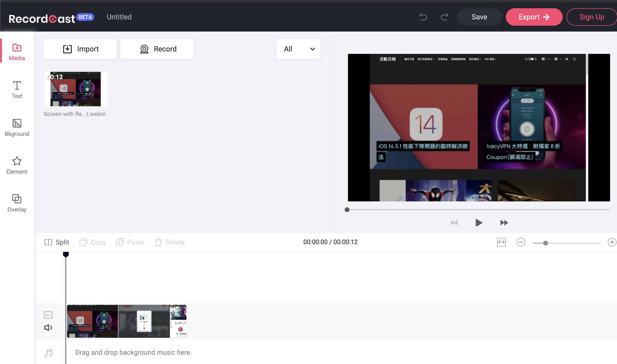
Task: Click the timeline zoom slider handle
Action: click(545, 243)
